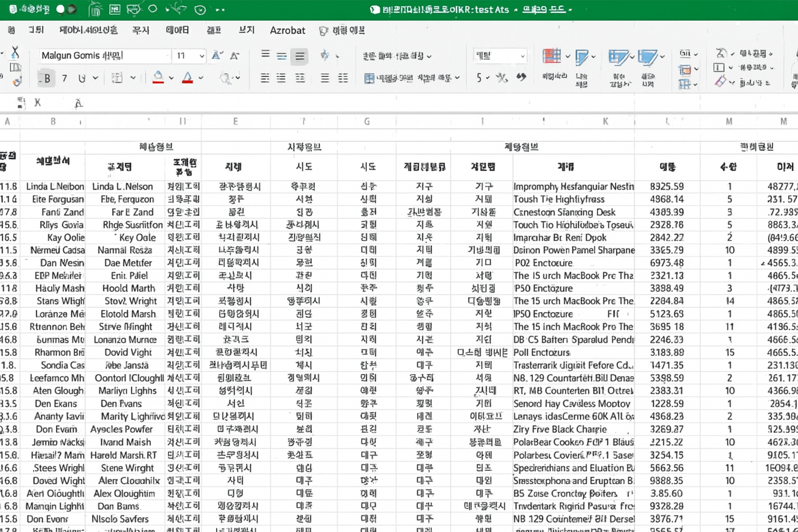Open the number format dropdown
The width and height of the screenshot is (798, 532).
pos(522,56)
